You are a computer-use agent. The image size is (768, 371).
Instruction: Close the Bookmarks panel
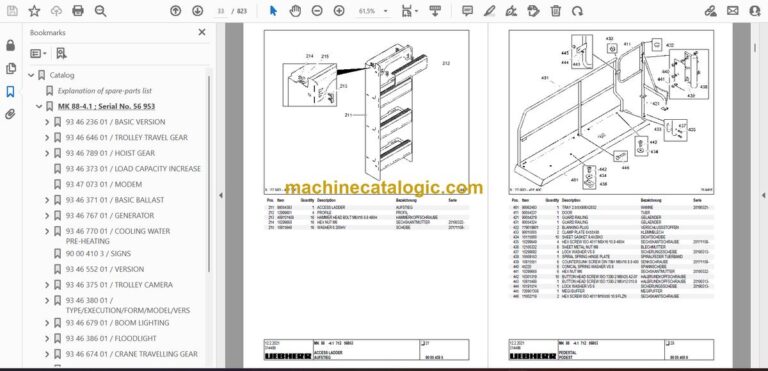tap(202, 32)
